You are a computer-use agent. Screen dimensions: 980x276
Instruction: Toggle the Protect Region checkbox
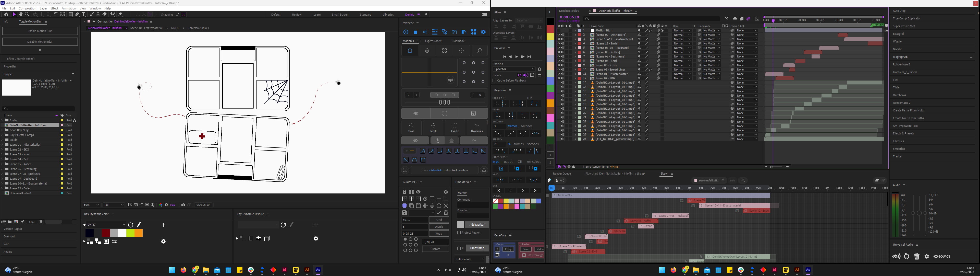(x=459, y=233)
